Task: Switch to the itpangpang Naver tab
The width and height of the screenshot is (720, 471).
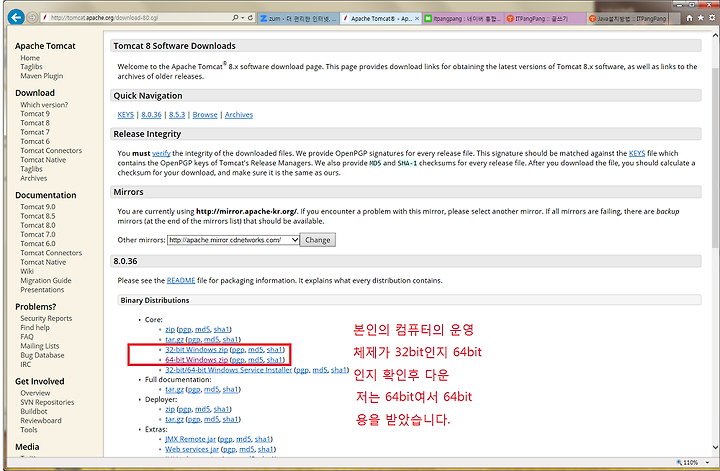Action: point(463,18)
